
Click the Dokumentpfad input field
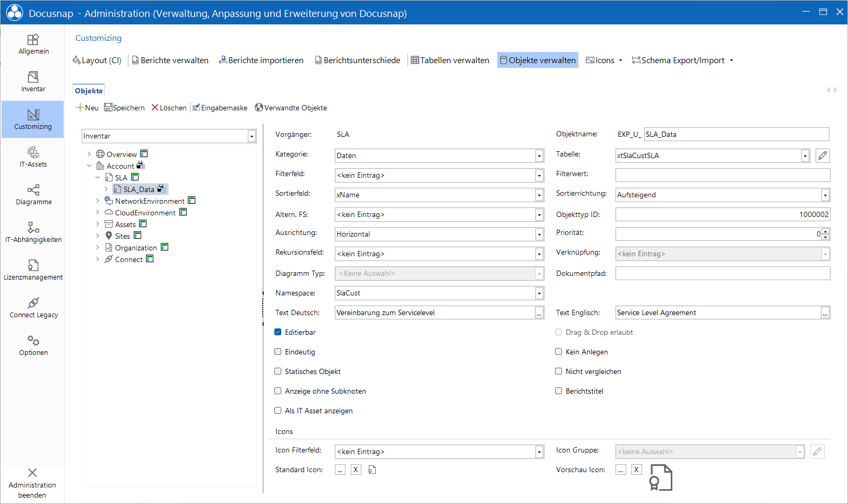[723, 273]
